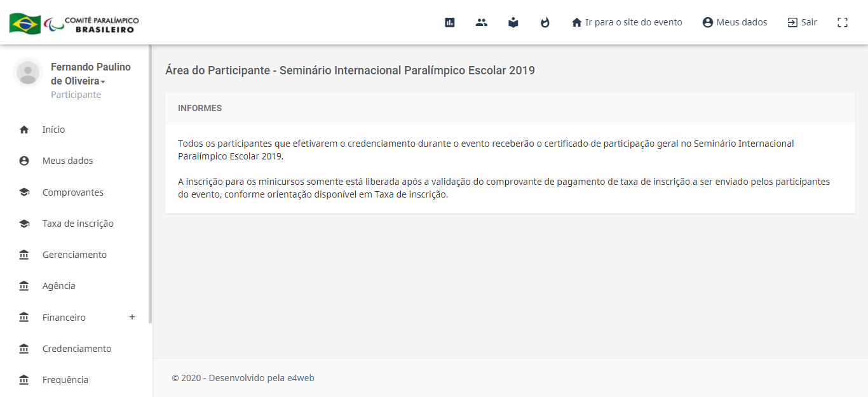
Task: Click the home icon beside Início
Action: 24,130
